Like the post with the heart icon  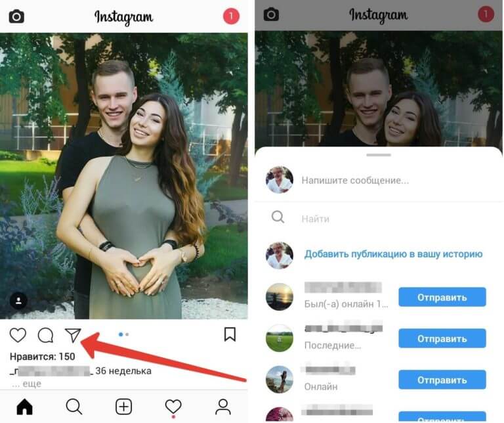click(x=18, y=335)
